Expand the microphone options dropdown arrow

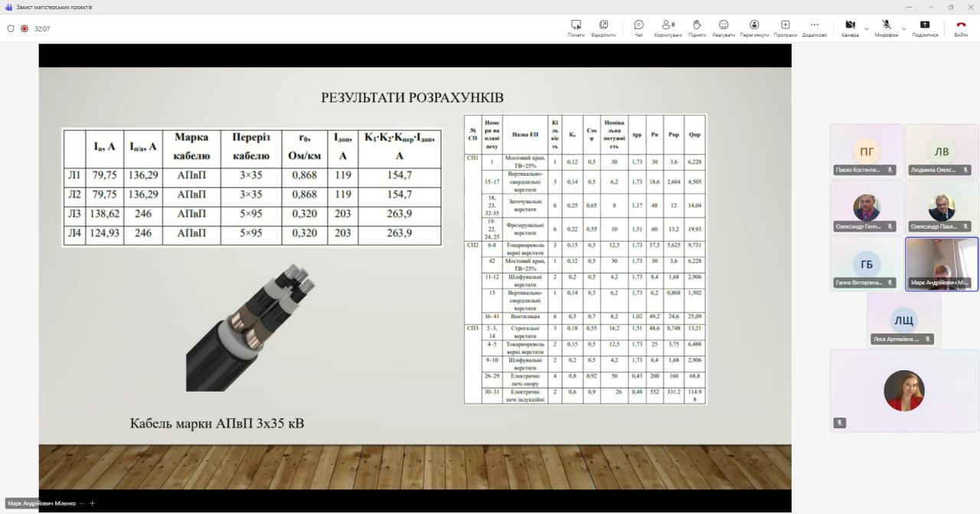point(904,28)
